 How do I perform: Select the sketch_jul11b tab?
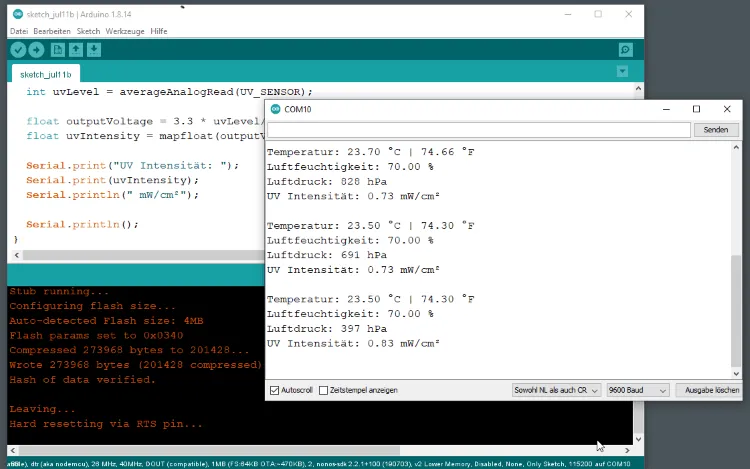tap(45, 73)
